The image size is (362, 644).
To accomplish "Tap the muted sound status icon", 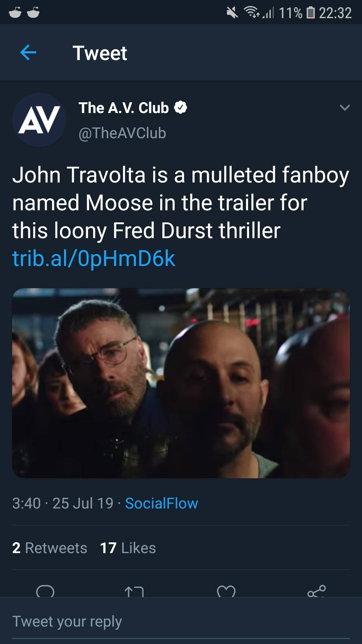I will [x=232, y=13].
